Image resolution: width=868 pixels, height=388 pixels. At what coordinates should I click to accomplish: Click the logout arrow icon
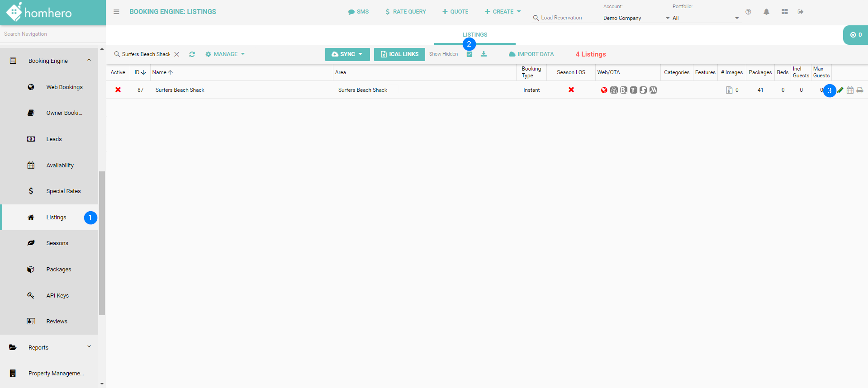tap(801, 12)
